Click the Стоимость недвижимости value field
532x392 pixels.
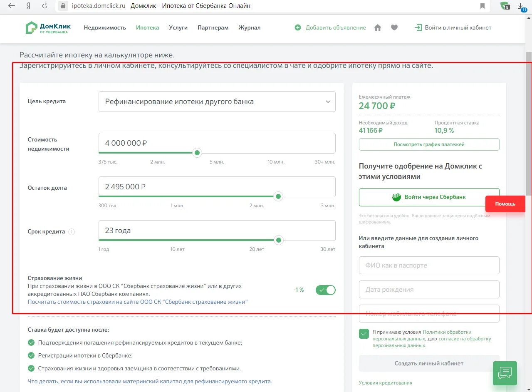coord(217,143)
